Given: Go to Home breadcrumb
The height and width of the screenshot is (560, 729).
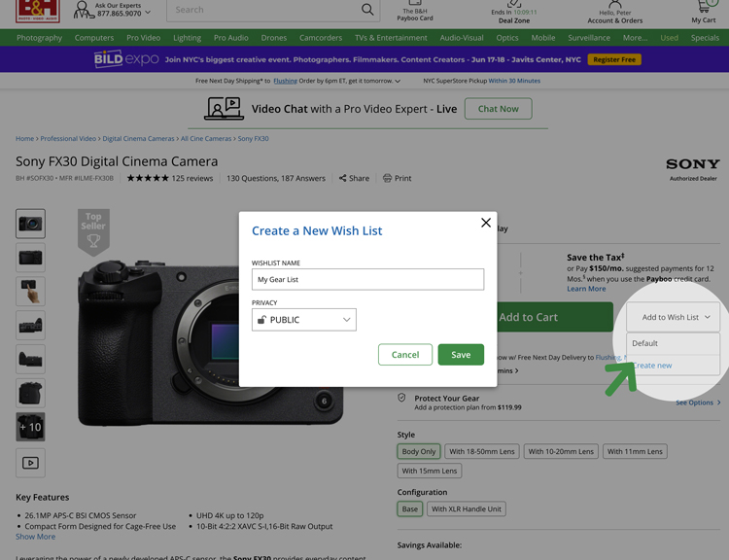Looking at the screenshot, I should (24, 139).
